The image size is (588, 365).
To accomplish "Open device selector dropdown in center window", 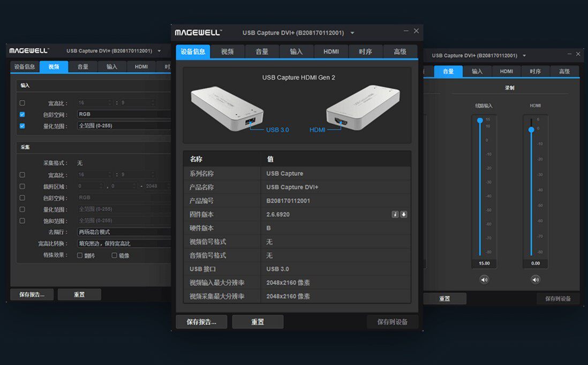I will (352, 33).
